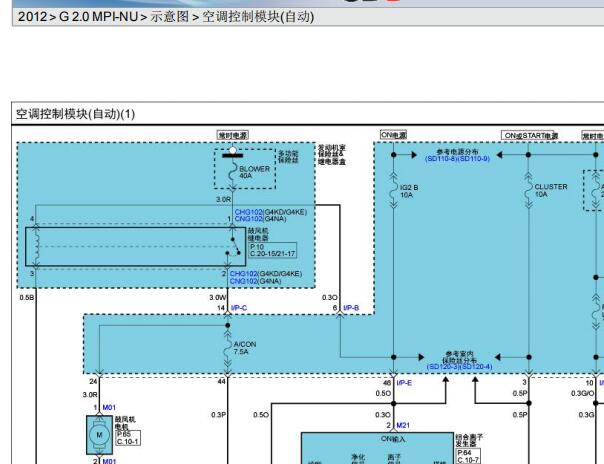
Task: Click the BLOWER 40A fuse label
Action: coord(254,172)
